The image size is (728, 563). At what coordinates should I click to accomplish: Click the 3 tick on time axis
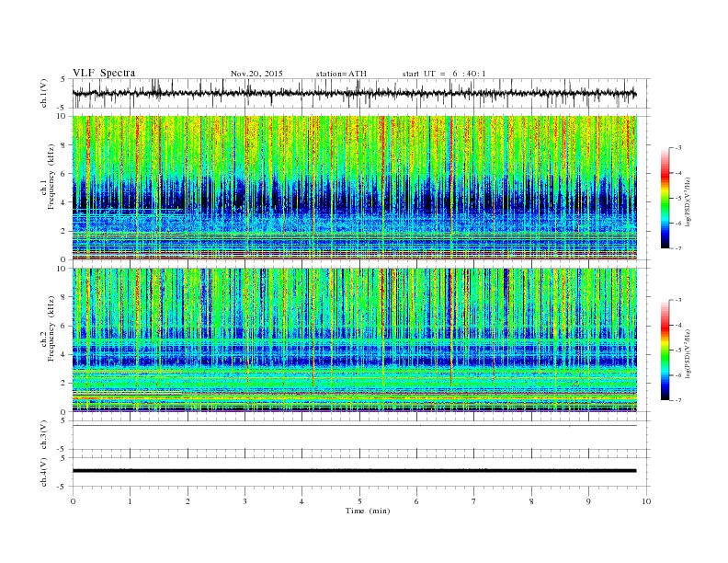point(245,501)
